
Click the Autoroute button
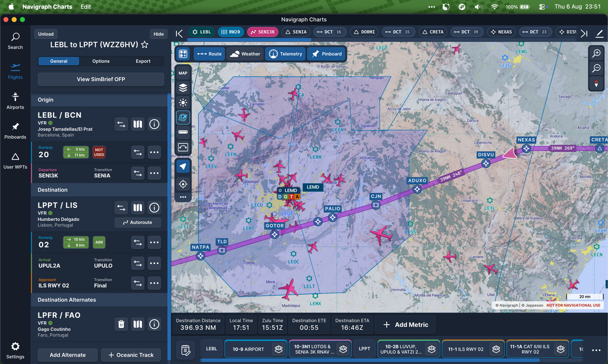point(138,223)
